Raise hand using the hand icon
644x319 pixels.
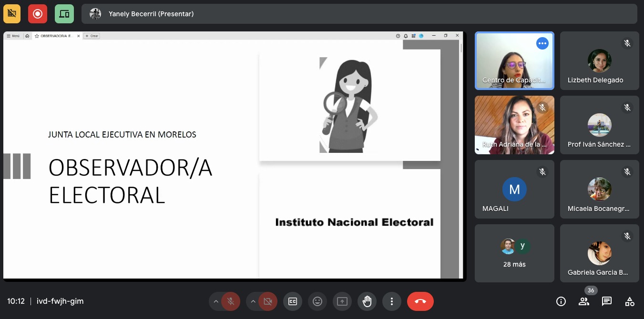click(x=367, y=301)
